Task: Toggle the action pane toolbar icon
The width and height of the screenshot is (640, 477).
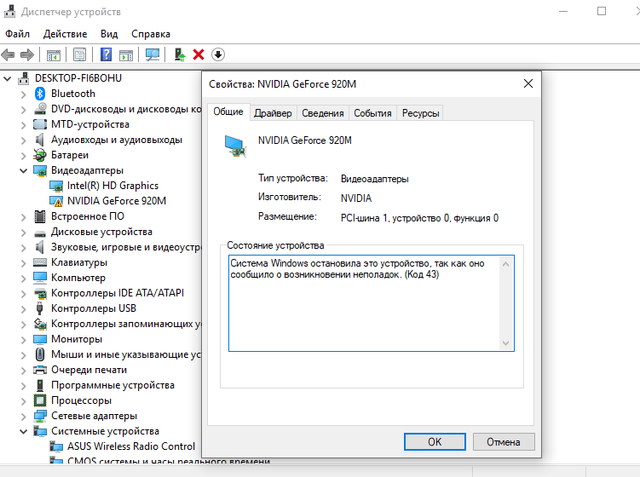Action: [126, 54]
